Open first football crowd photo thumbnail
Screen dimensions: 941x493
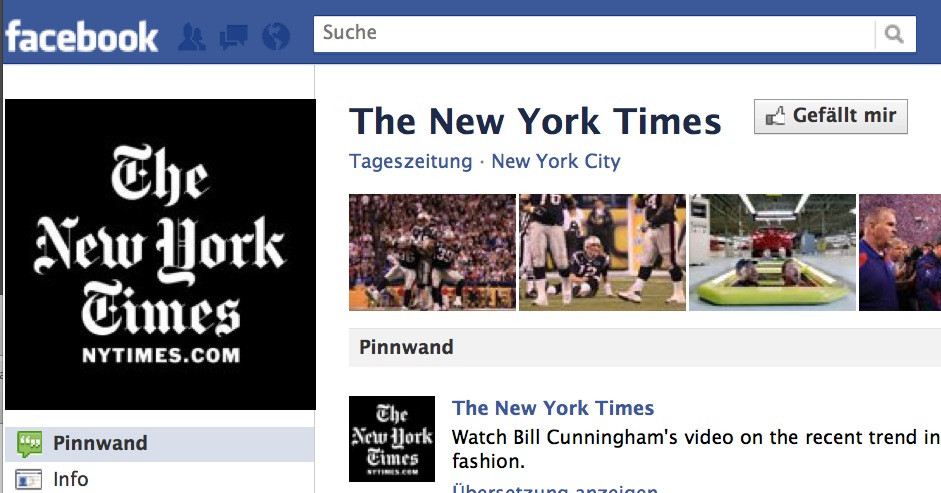(432, 252)
